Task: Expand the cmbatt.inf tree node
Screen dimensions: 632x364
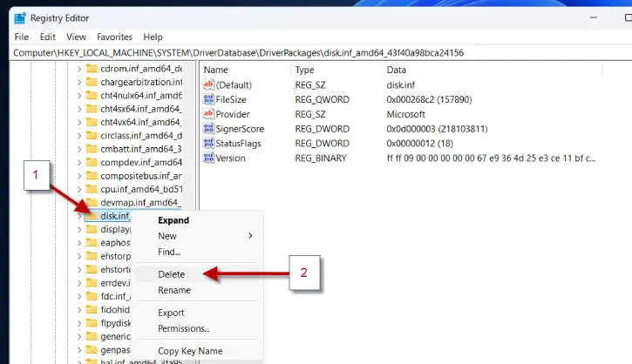Action: pos(79,150)
